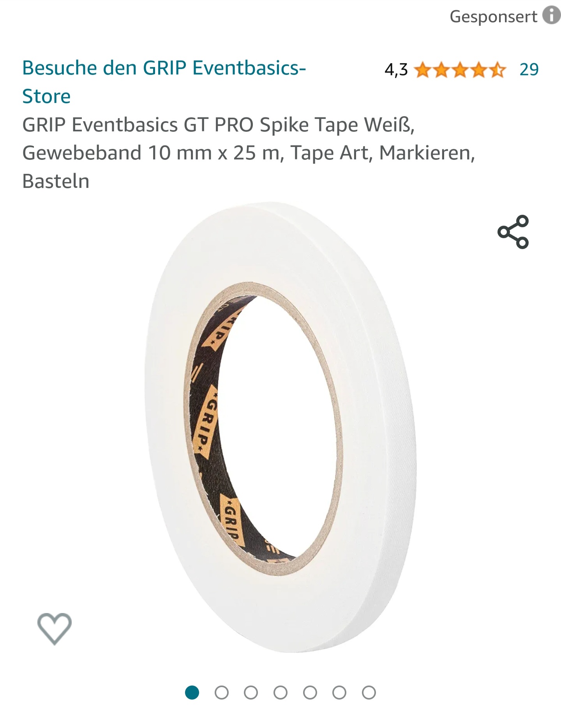
Task: Click the Gesponsert sponsored label
Action: [x=493, y=16]
